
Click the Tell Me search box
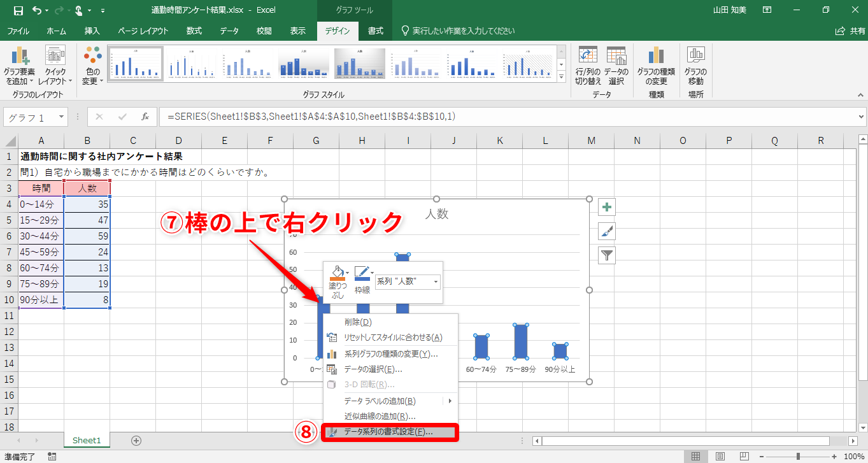pos(457,31)
